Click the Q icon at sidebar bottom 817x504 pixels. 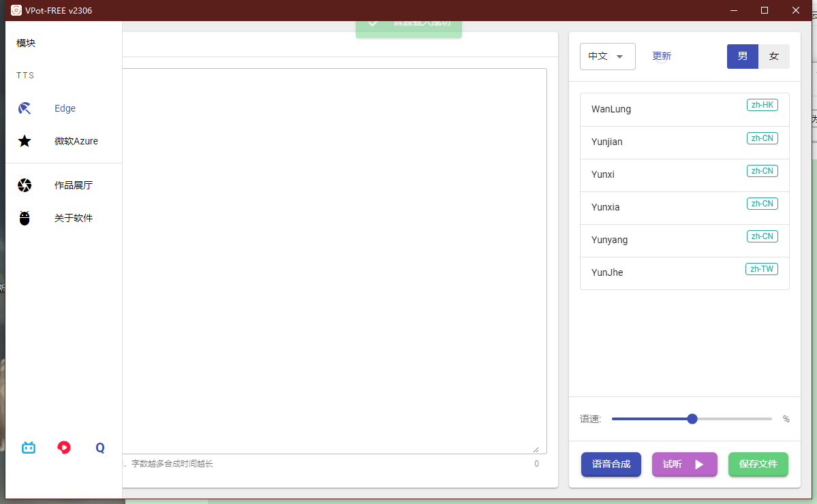pos(100,447)
